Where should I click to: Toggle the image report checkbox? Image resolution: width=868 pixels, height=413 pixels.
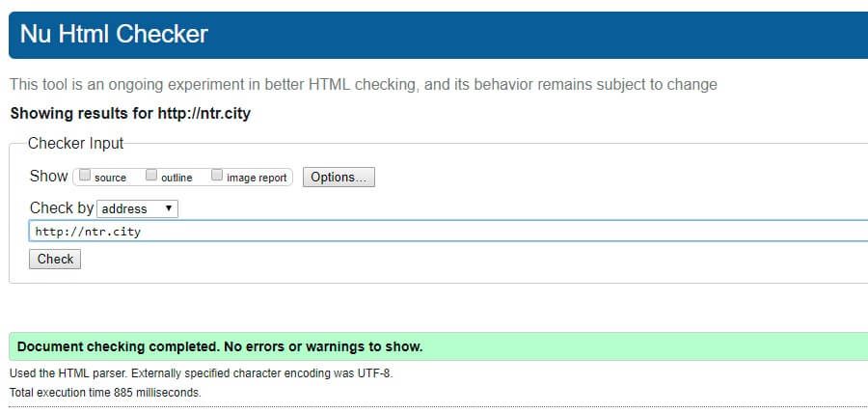tap(217, 176)
